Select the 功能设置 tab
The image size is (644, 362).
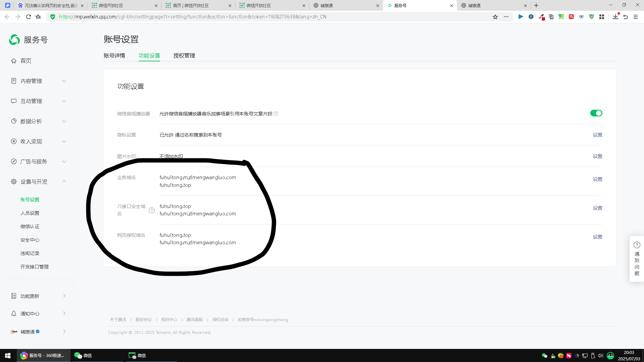[149, 56]
